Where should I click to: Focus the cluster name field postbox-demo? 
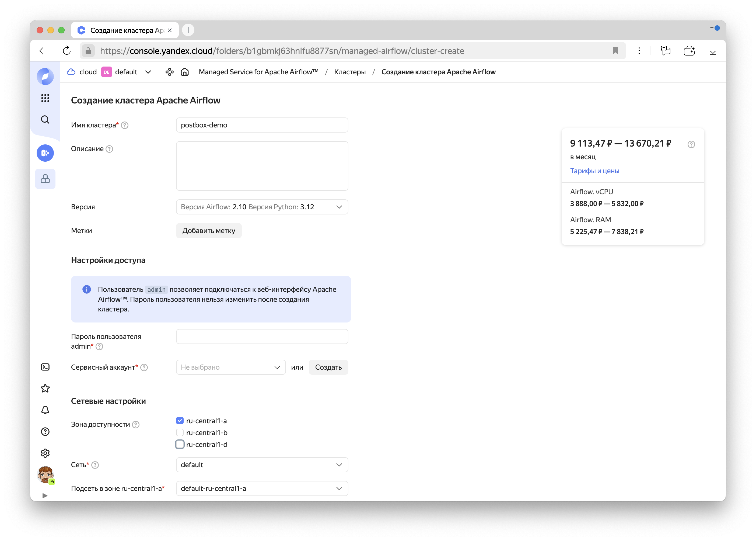262,125
